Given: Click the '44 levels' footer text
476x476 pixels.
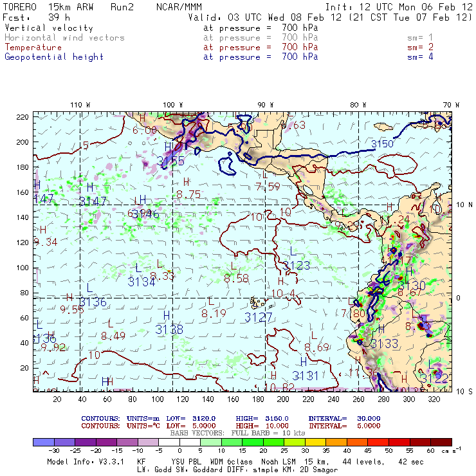Looking at the screenshot, I should [x=363, y=462].
